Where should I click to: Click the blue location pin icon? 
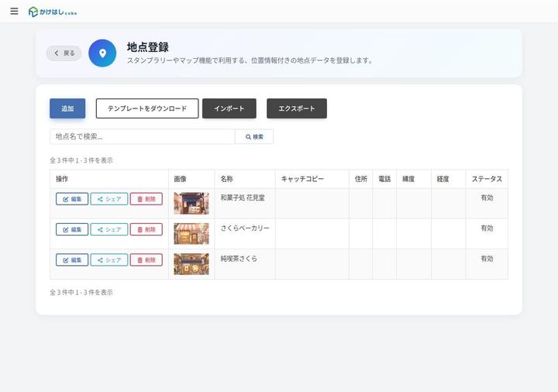tap(102, 53)
